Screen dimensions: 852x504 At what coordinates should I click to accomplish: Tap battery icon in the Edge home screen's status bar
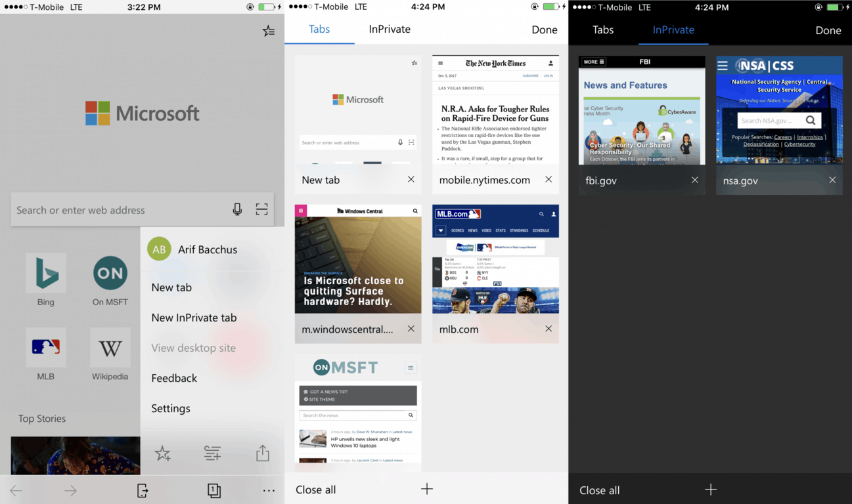267,7
